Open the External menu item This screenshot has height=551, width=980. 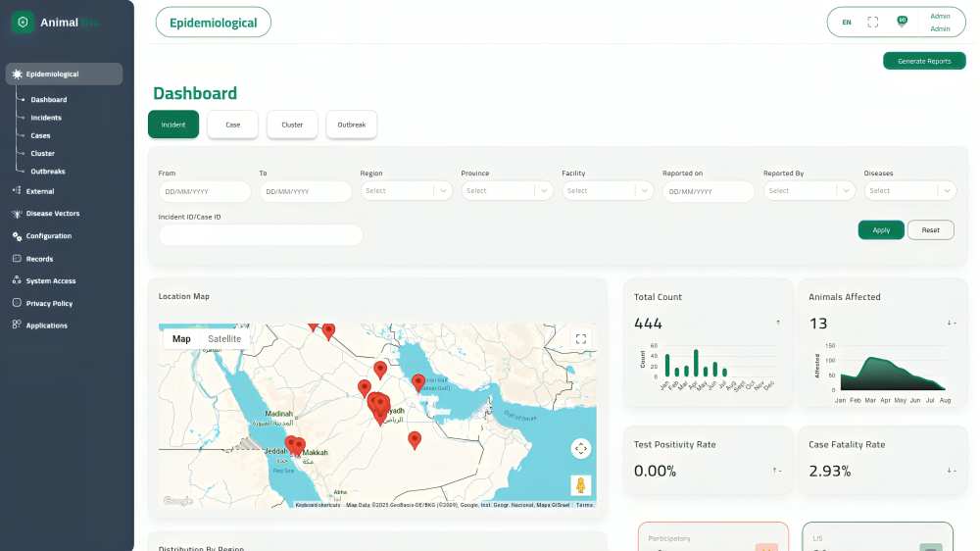tap(40, 191)
